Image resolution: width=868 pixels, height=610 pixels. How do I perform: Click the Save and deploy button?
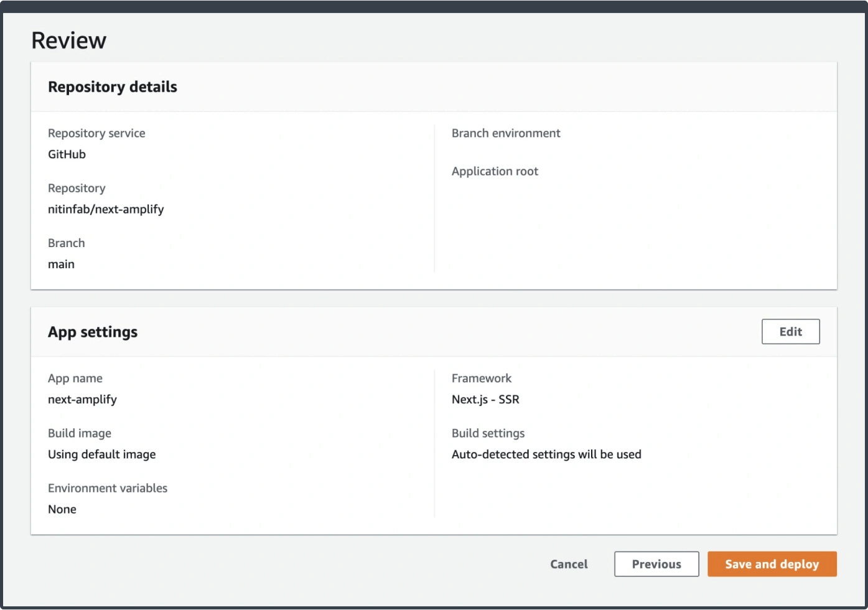pos(772,564)
